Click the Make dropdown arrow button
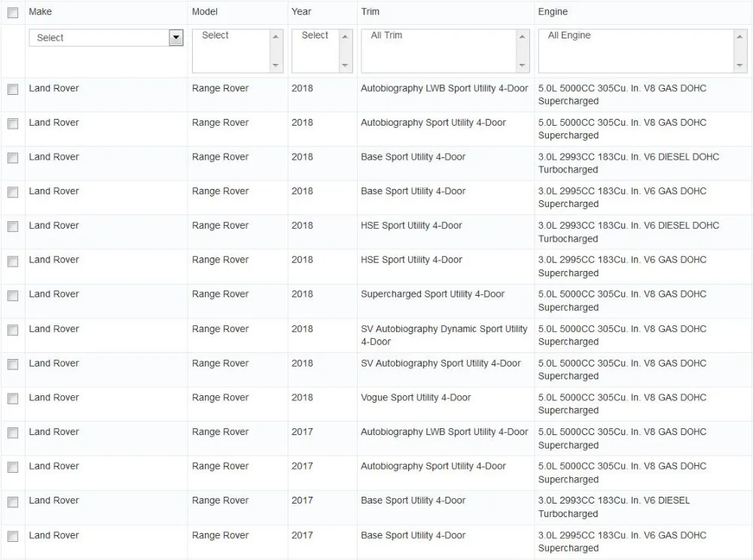753x560 pixels. pyautogui.click(x=176, y=38)
